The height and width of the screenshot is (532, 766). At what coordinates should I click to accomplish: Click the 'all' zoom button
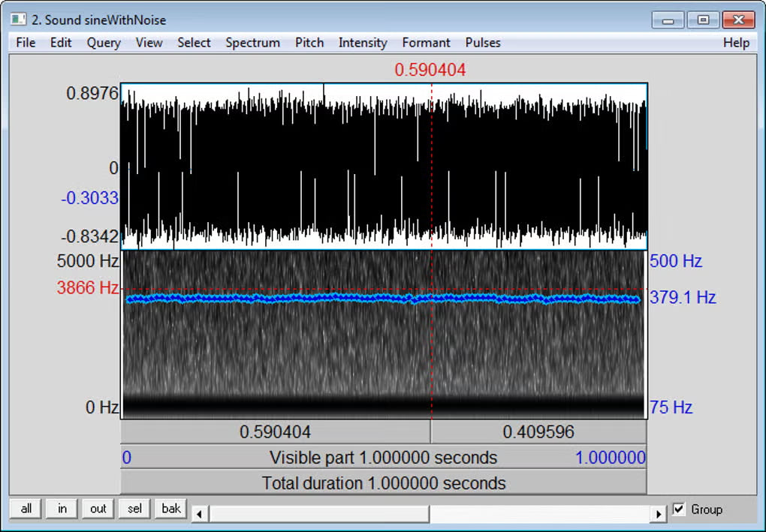[26, 509]
